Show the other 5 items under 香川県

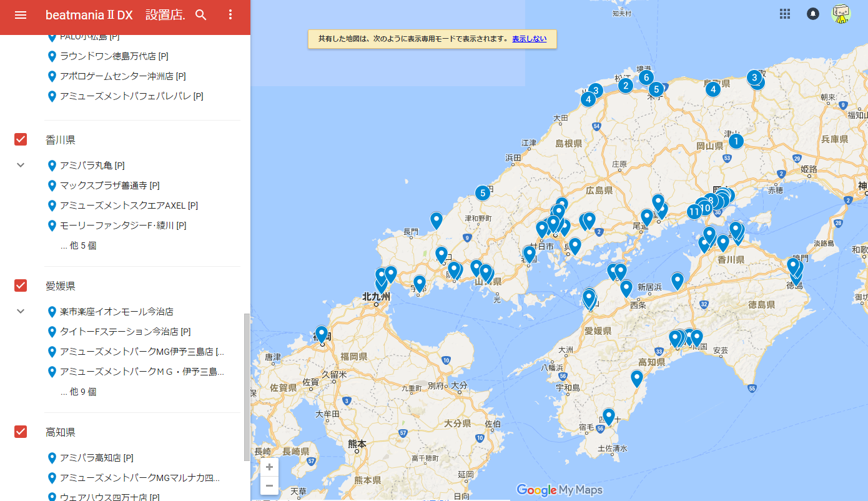[x=78, y=246]
